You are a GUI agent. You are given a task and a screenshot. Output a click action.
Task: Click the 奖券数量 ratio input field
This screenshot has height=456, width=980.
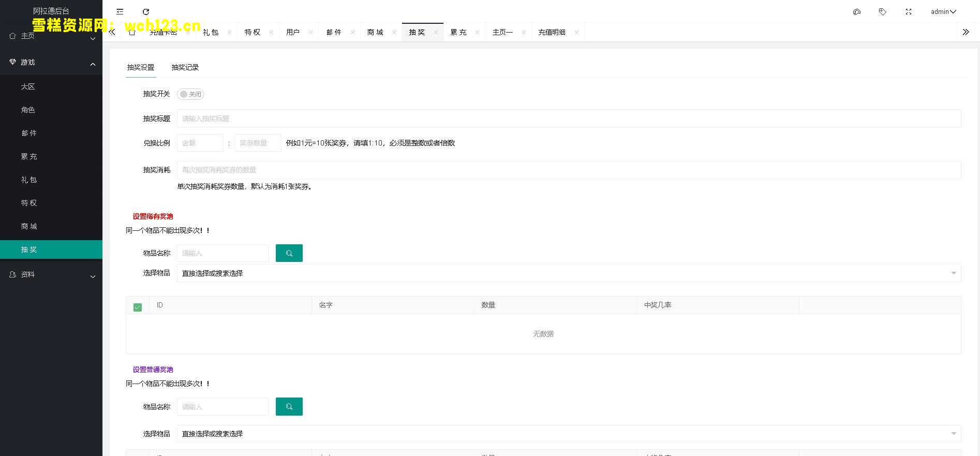[x=258, y=143]
